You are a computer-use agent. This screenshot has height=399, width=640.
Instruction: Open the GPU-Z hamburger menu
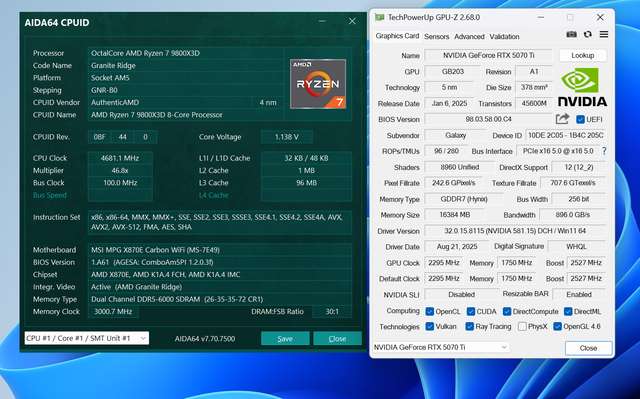pos(604,35)
